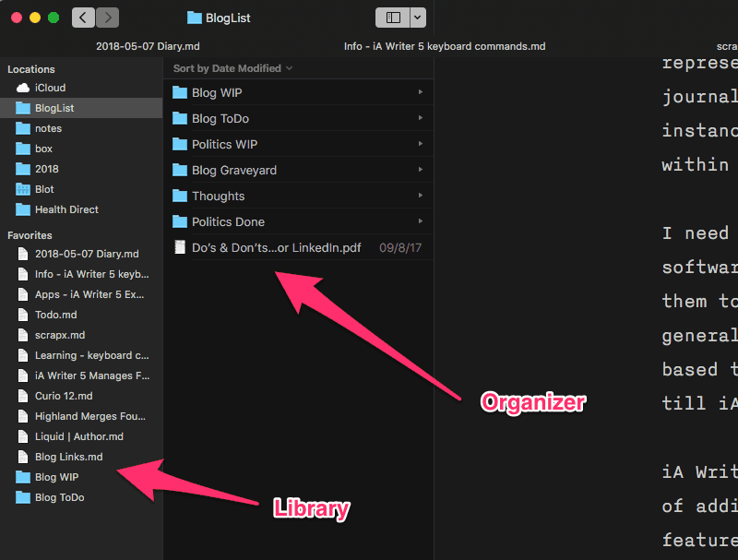Viewport: 738px width, 560px height.
Task: Open Do's & Don'ts...or LinkedIn.pdf file
Action: pos(298,247)
